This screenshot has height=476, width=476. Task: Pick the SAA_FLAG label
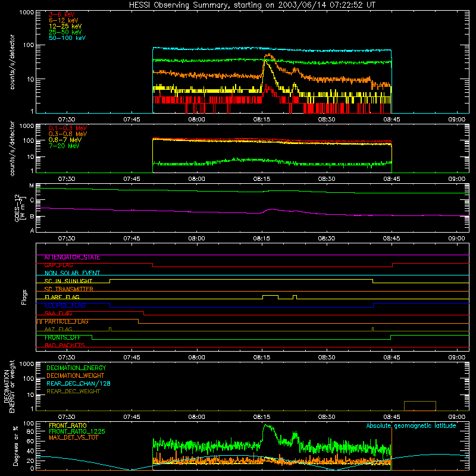pos(58,314)
